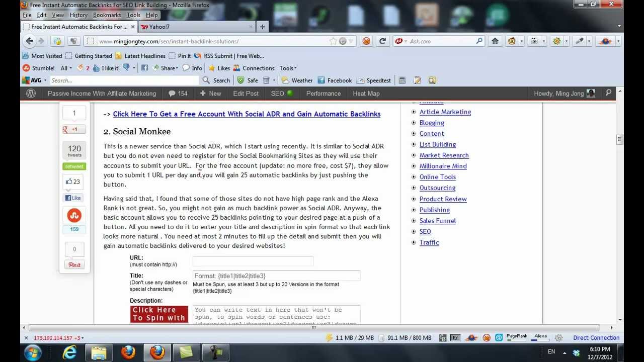Open Likes star on StumbleUpon toolbar
Screen dimensions: 644x362
tap(219, 68)
